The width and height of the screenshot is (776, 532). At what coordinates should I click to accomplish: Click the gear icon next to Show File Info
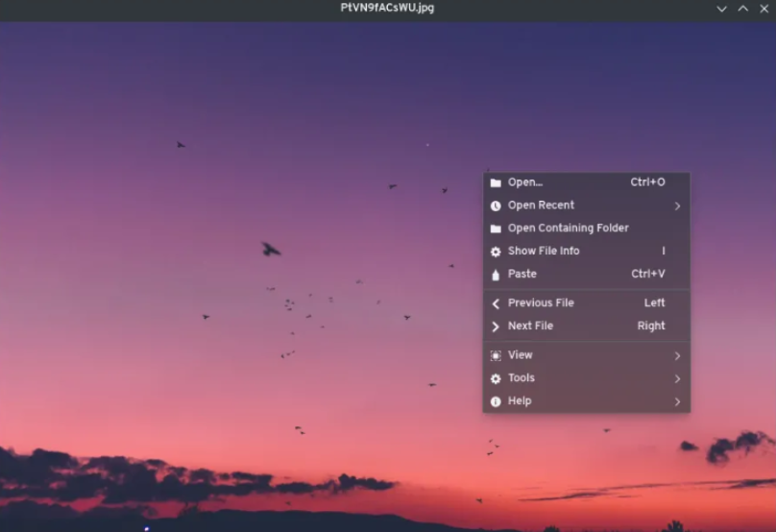pyautogui.click(x=496, y=252)
